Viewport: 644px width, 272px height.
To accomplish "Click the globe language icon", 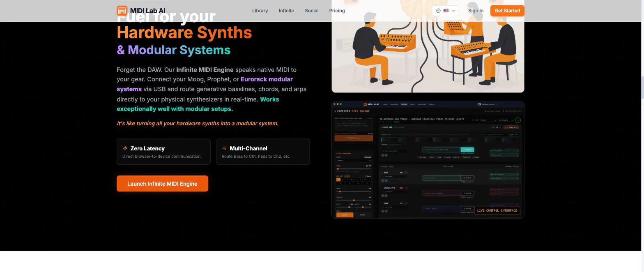I will (438, 11).
